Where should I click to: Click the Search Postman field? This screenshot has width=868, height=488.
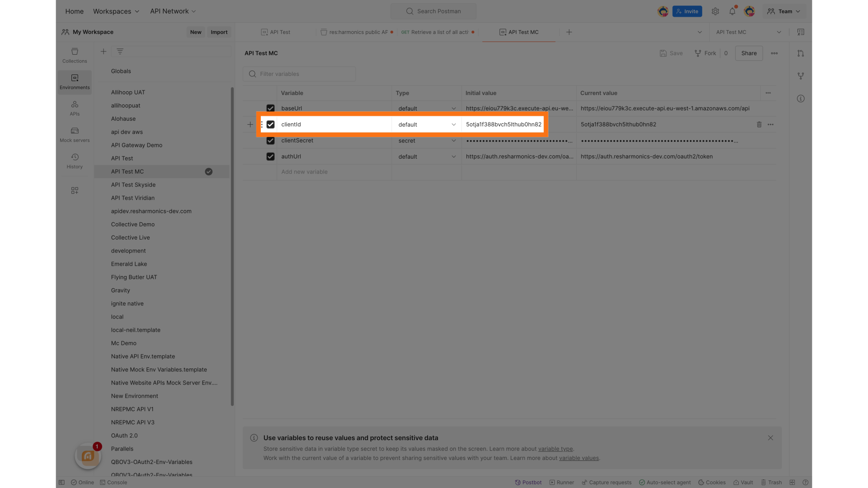click(434, 11)
